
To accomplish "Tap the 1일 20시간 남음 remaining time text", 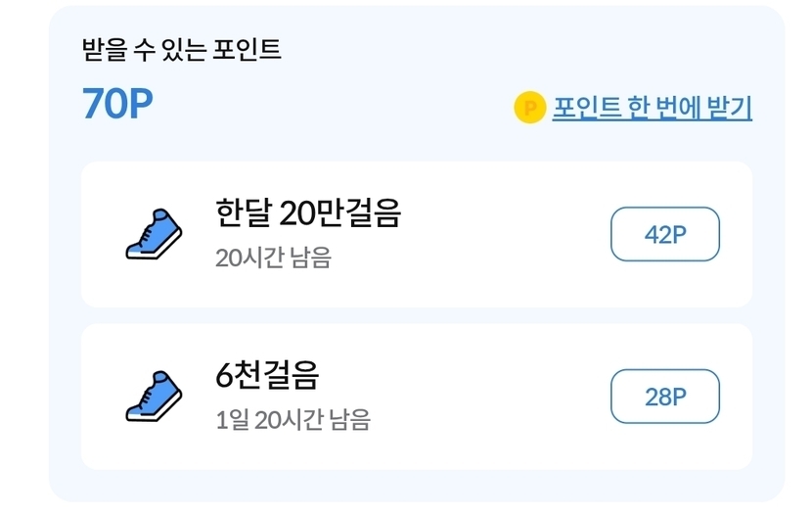I will [x=293, y=420].
